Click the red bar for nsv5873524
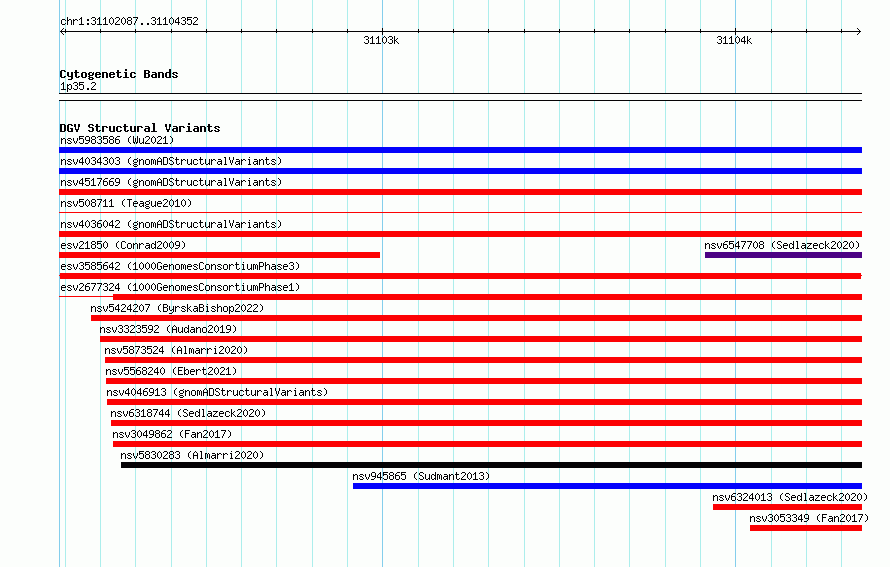The width and height of the screenshot is (890, 567). pos(484,360)
